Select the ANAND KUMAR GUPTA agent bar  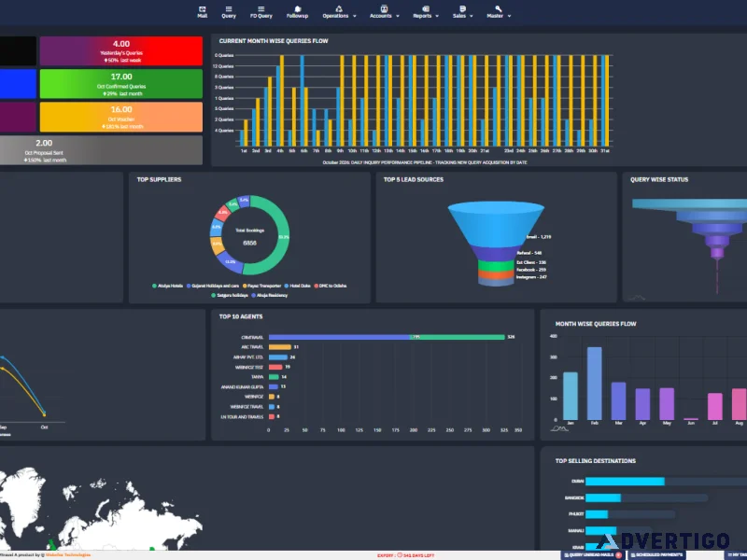click(x=274, y=386)
